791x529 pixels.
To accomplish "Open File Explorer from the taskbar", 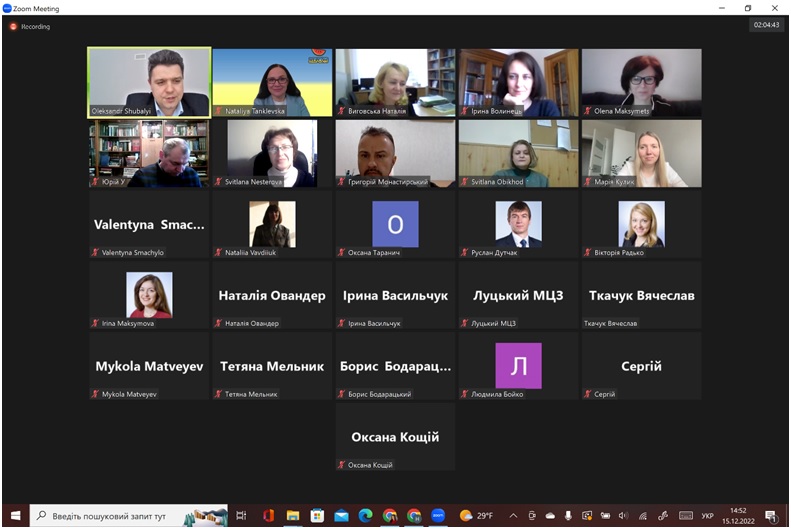I will pyautogui.click(x=293, y=516).
